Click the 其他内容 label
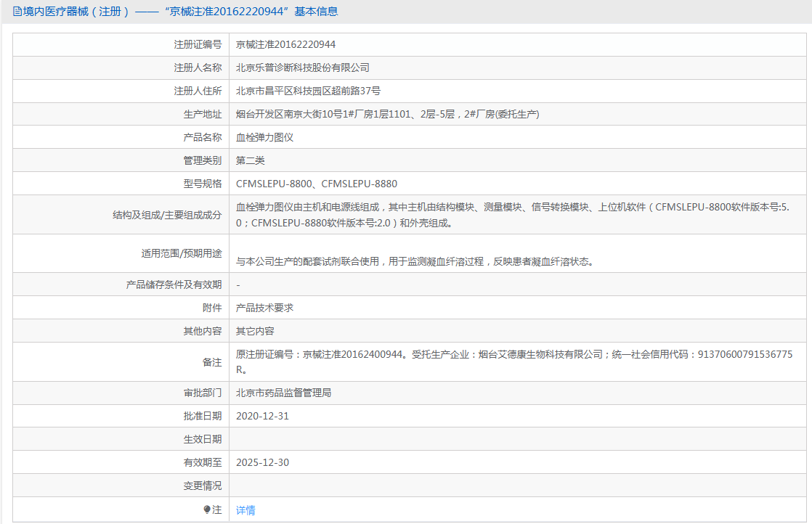This screenshot has width=812, height=524. click(203, 331)
